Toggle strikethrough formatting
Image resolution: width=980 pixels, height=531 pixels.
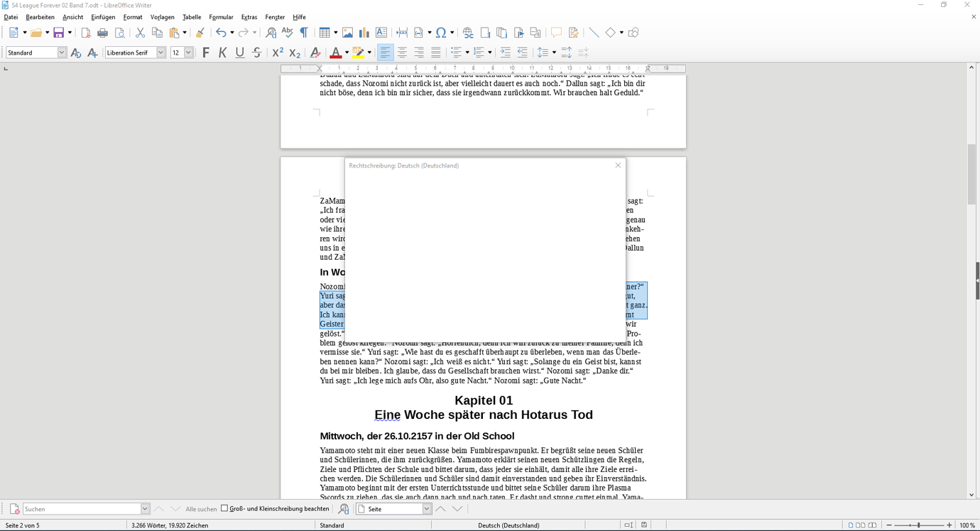click(257, 53)
